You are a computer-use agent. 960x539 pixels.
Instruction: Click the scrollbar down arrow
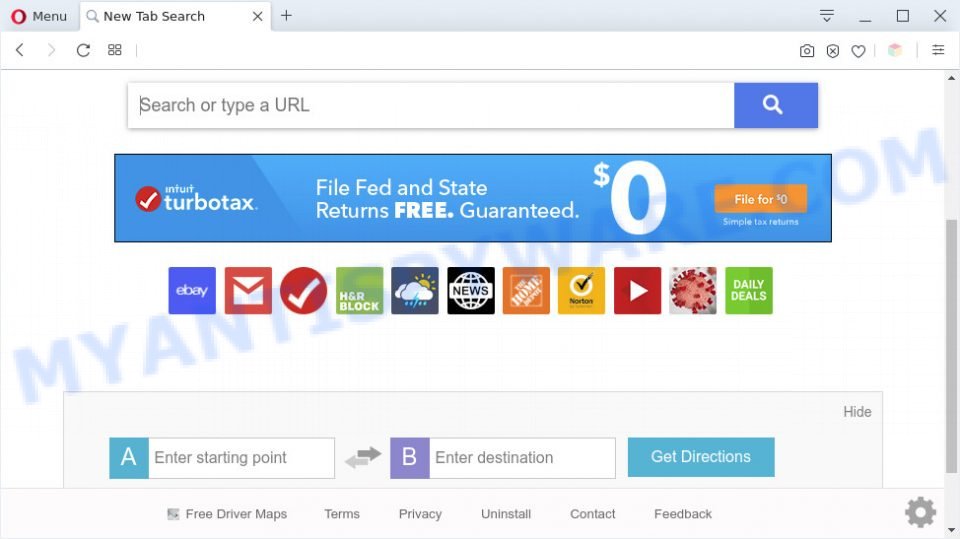point(951,530)
